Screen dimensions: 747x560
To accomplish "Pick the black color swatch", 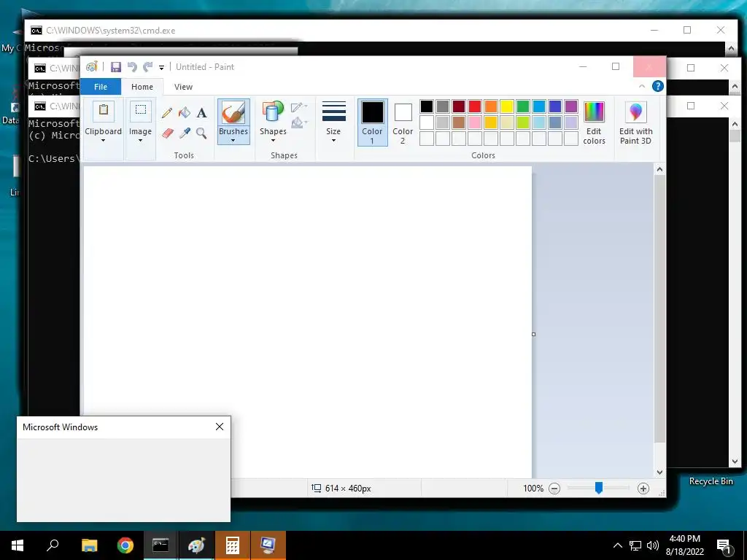I will [x=426, y=106].
